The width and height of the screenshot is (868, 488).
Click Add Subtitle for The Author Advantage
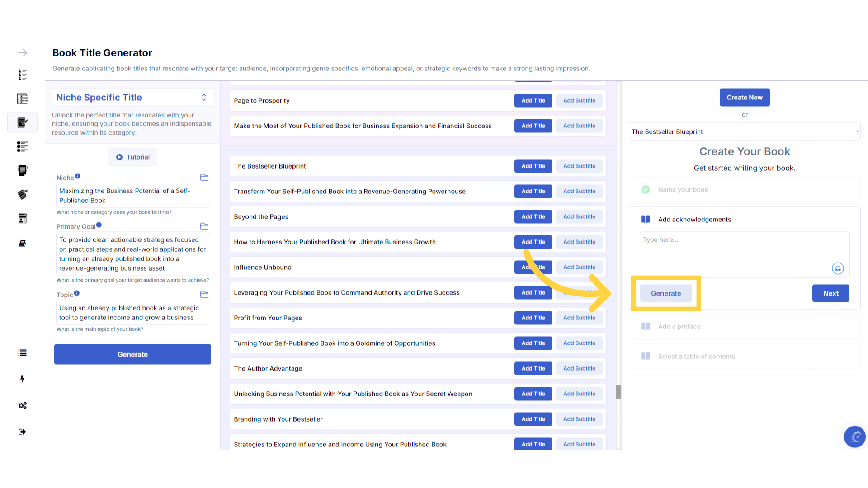[x=579, y=368]
